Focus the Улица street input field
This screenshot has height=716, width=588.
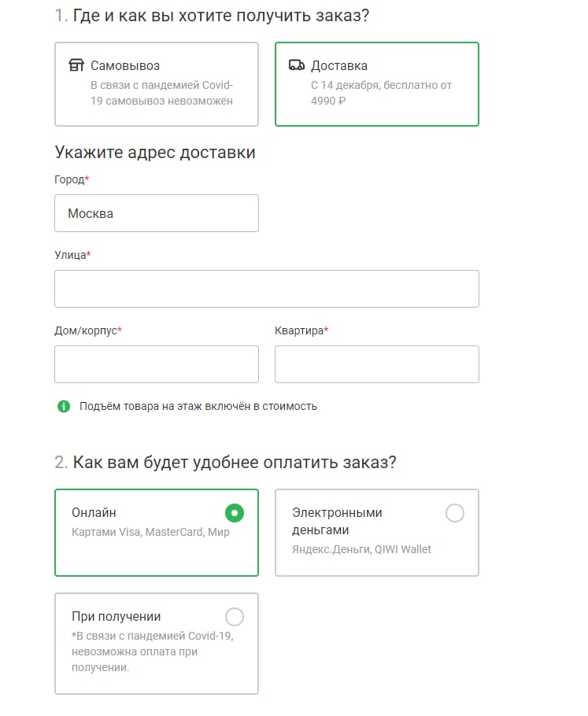point(266,289)
